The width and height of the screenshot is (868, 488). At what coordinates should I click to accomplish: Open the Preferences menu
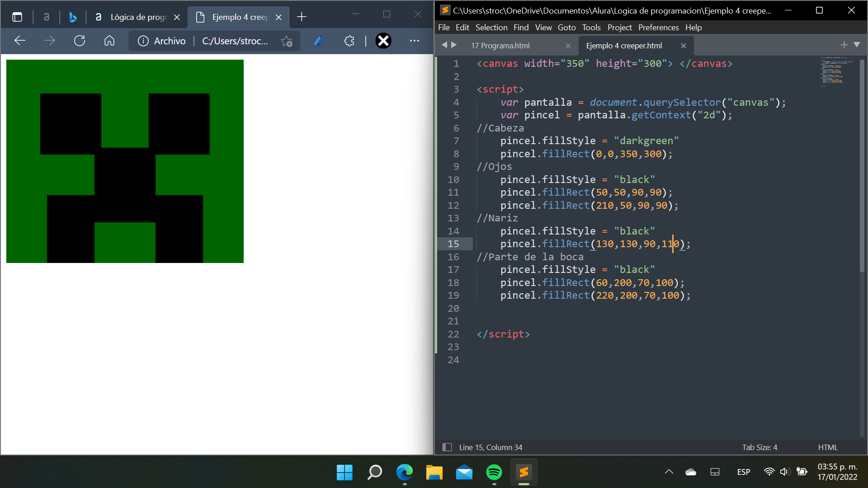pyautogui.click(x=659, y=28)
